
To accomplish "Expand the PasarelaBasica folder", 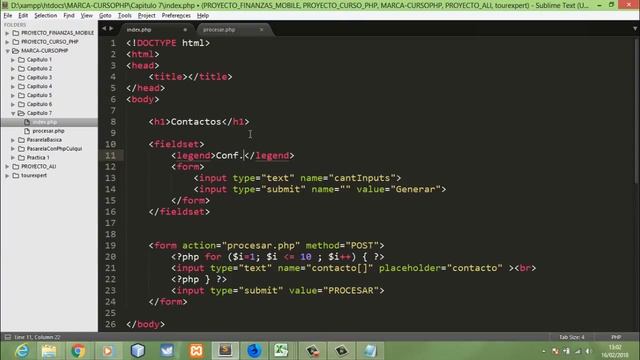I will click(x=13, y=140).
